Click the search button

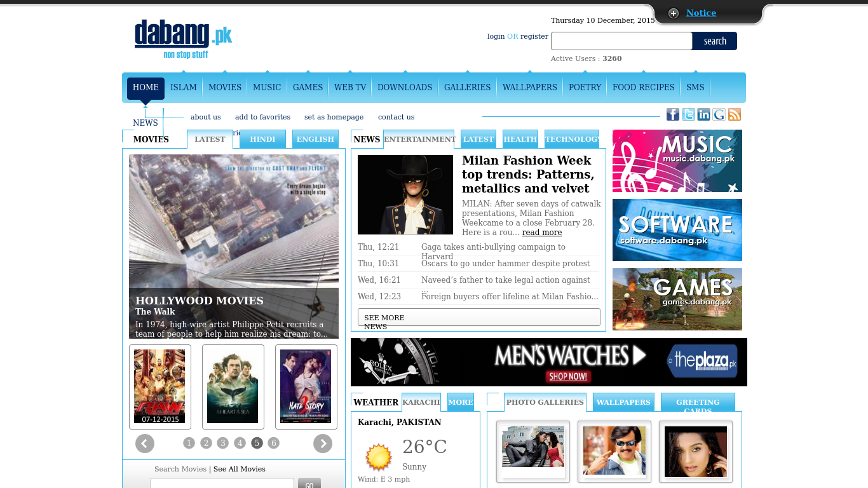click(715, 41)
